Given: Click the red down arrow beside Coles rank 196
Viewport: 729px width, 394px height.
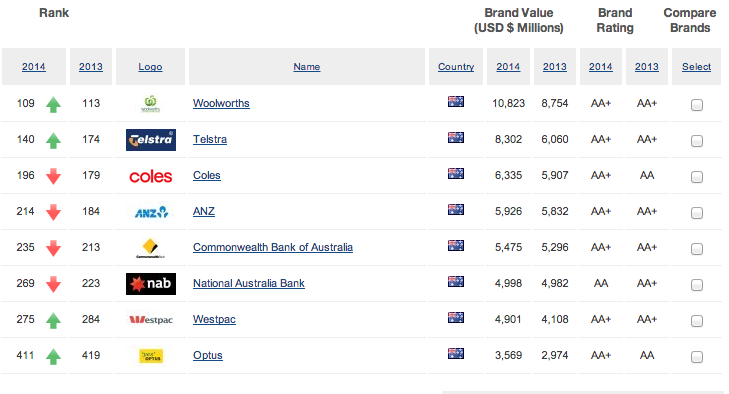Looking at the screenshot, I should [x=53, y=176].
